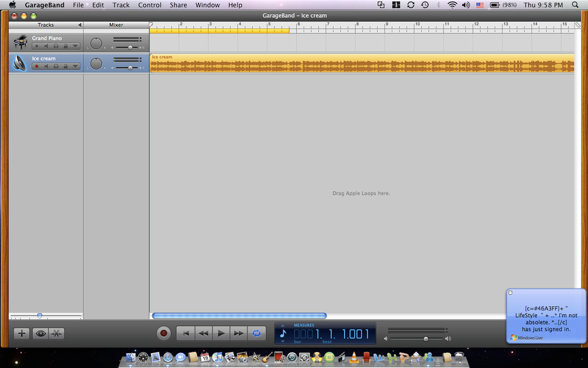This screenshot has height=368, width=588.
Task: Mute the Grand Piano track
Action: [x=46, y=46]
